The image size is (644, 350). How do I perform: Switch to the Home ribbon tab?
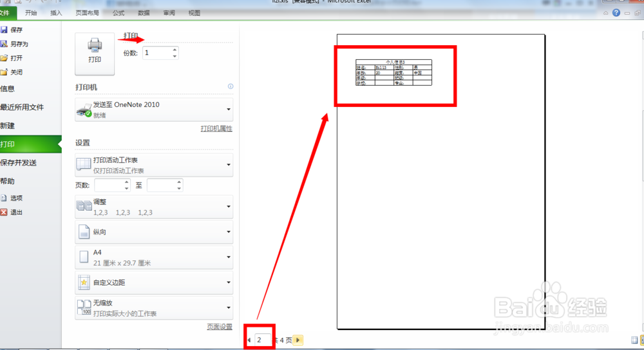pyautogui.click(x=31, y=13)
